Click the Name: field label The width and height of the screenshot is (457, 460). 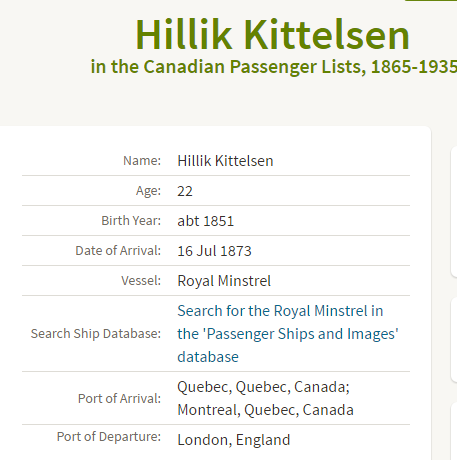pyautogui.click(x=142, y=161)
